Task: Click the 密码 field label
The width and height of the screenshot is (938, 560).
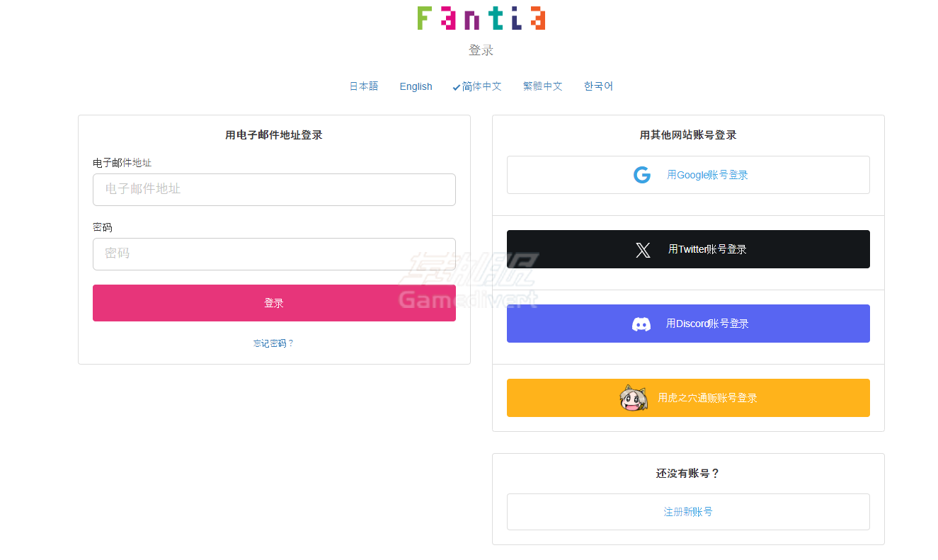Action: [103, 227]
